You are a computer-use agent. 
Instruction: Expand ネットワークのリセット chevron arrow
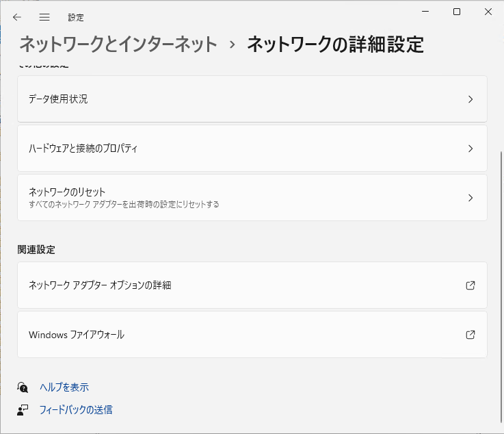[x=470, y=198]
